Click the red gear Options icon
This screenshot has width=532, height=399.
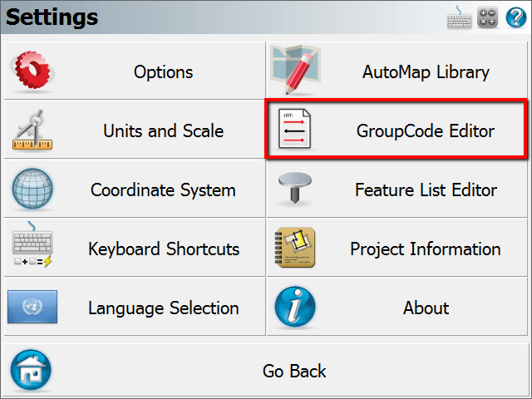click(32, 70)
